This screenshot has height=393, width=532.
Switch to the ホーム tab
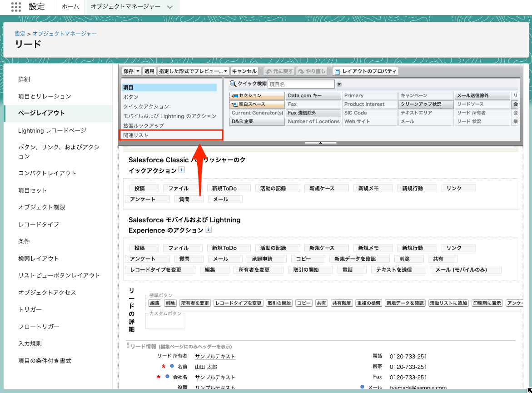[70, 7]
